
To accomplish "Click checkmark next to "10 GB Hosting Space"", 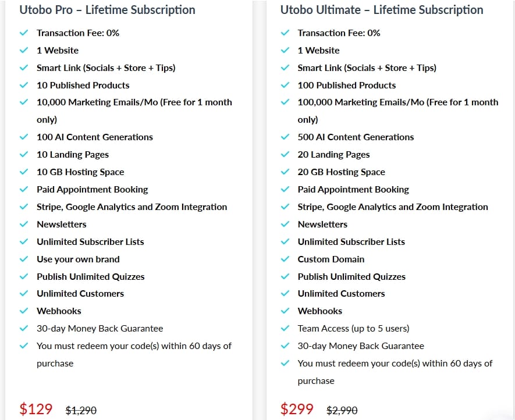I will (x=24, y=172).
